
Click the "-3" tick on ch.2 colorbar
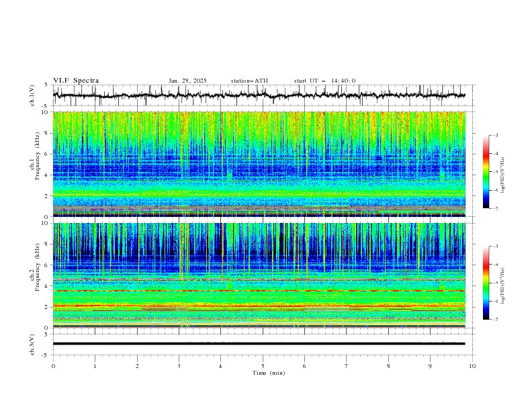click(496, 246)
